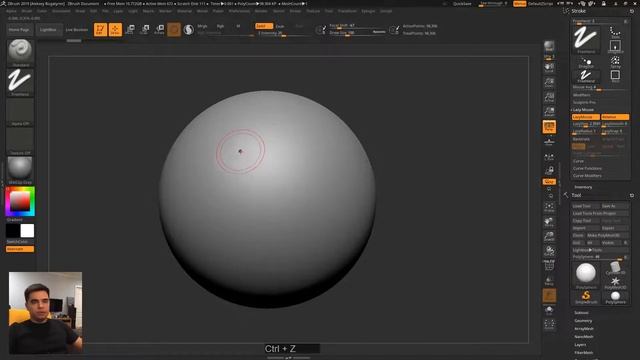Viewport: 640px width, 360px height.
Task: Toggle the LazyMouse button
Action: pyautogui.click(x=586, y=117)
